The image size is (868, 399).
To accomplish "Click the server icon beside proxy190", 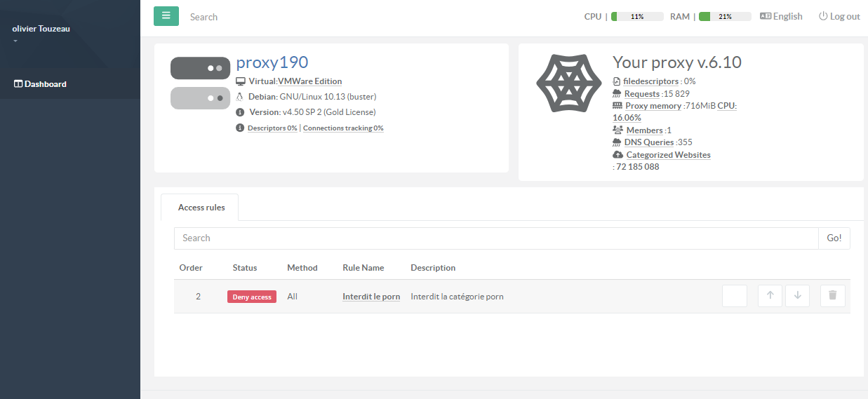I will [x=200, y=83].
